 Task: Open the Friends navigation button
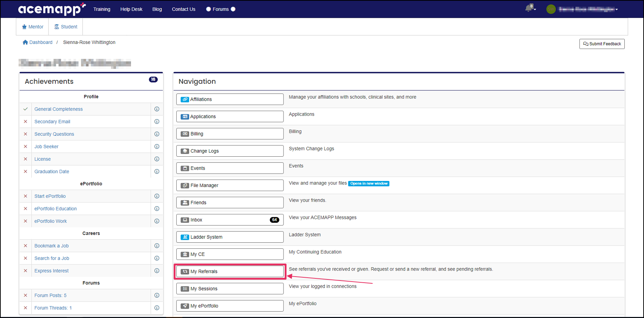230,203
